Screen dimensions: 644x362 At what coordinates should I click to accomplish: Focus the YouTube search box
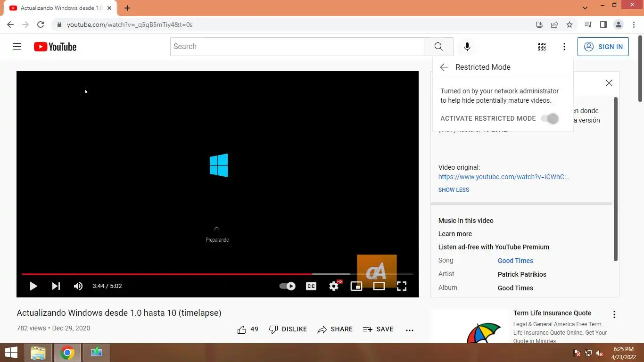coord(297,47)
